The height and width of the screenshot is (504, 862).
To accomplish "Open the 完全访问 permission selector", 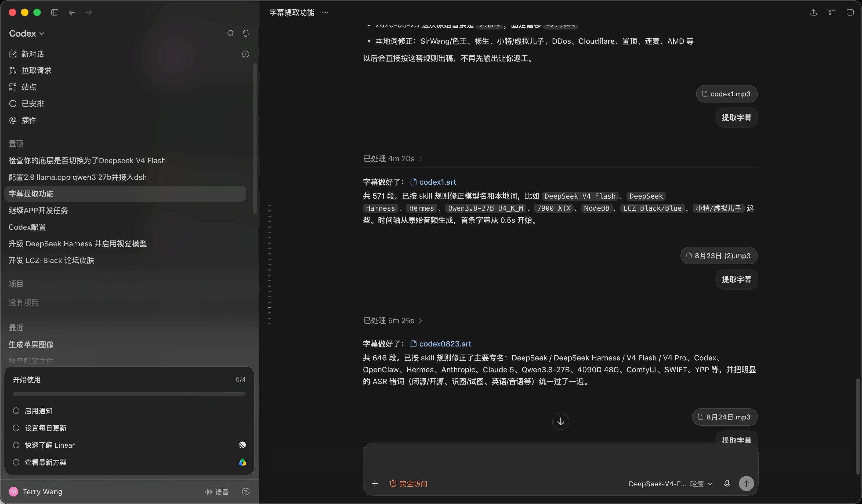I will coord(408,484).
